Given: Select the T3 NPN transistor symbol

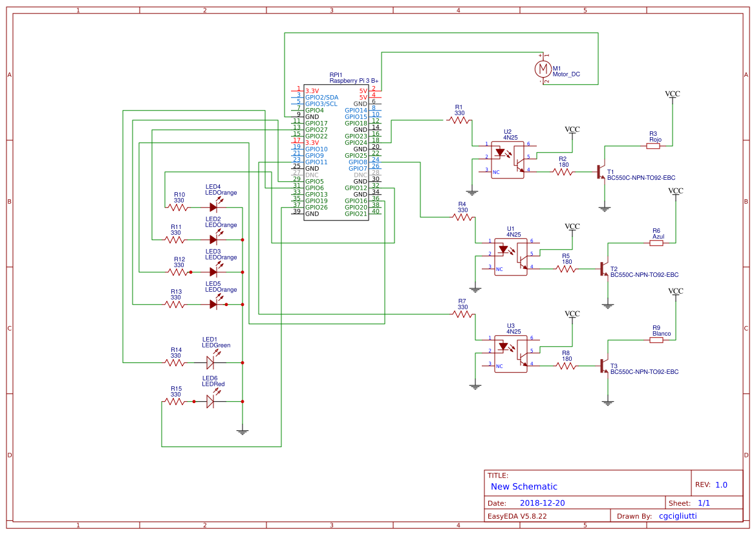Looking at the screenshot, I should [604, 366].
